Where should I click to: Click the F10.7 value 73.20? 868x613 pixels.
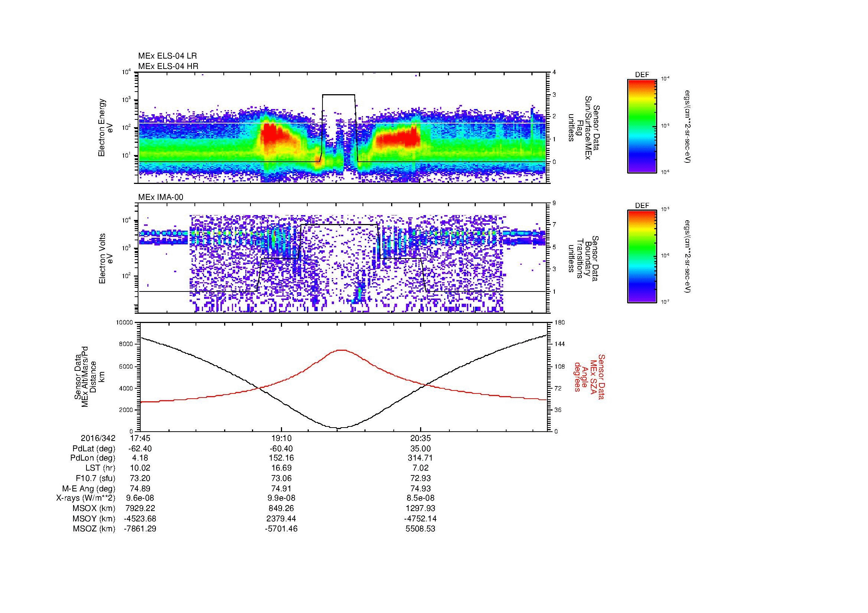(x=140, y=478)
